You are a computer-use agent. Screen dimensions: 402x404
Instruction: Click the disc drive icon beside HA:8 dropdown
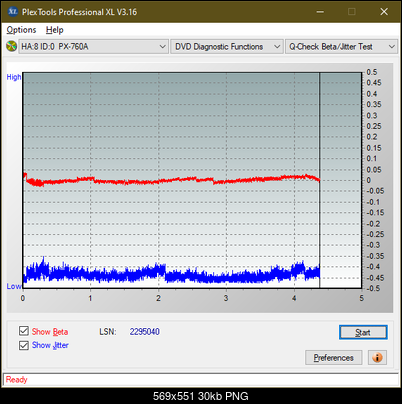[x=12, y=46]
